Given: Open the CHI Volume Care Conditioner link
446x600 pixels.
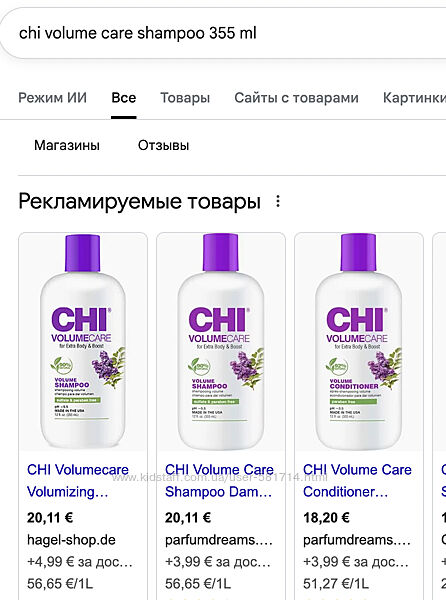Looking at the screenshot, I should pyautogui.click(x=357, y=481).
